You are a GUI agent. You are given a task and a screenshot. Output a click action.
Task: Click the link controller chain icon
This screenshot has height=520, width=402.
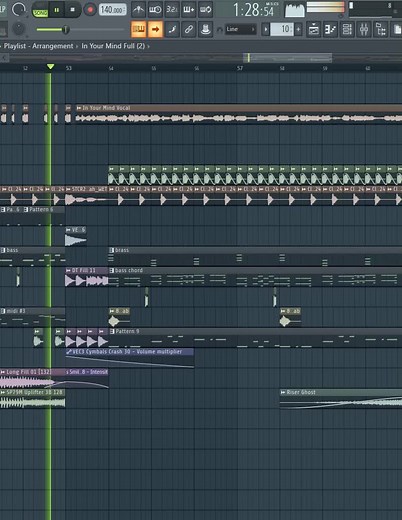[x=189, y=29]
